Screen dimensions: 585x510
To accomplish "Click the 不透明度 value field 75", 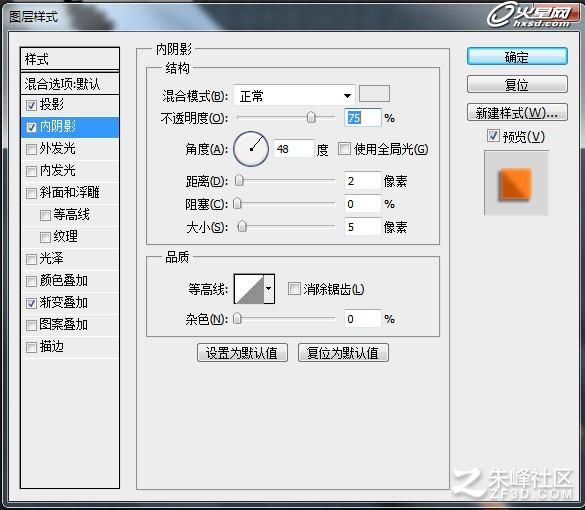I will point(363,118).
